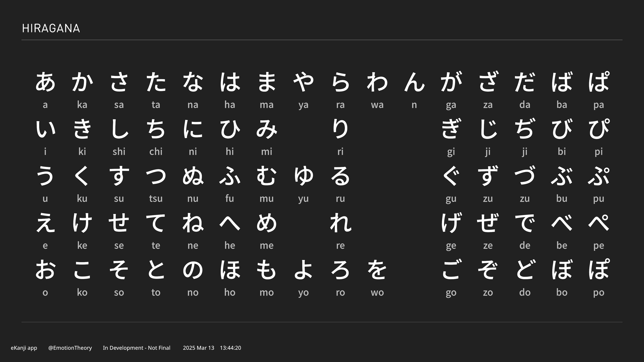
Task: Click the eKanji app footer label
Action: pyautogui.click(x=24, y=348)
